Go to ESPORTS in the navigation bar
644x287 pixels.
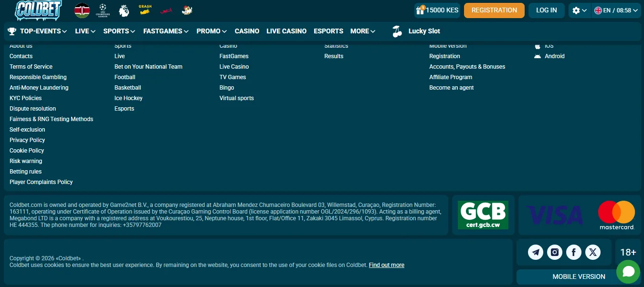pyautogui.click(x=328, y=31)
